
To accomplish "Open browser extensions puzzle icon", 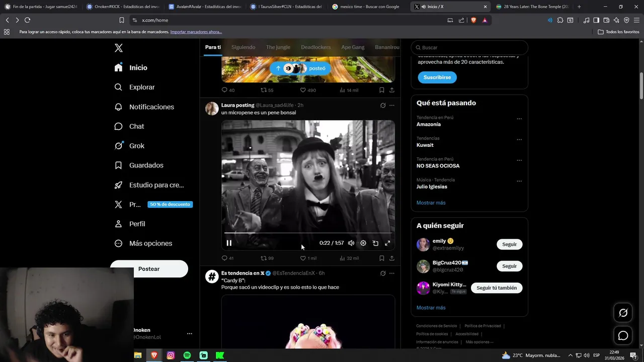I will pyautogui.click(x=560, y=20).
